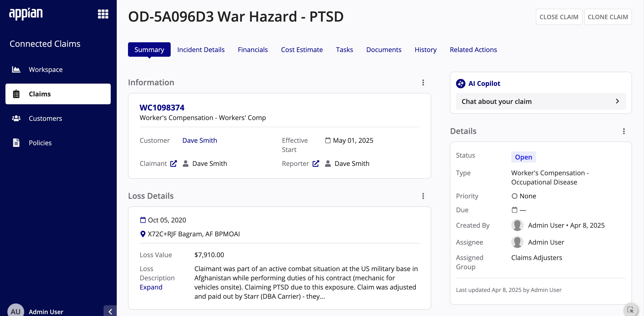The width and height of the screenshot is (644, 316).
Task: Click the cursor icon at bottom right
Action: 630,310
